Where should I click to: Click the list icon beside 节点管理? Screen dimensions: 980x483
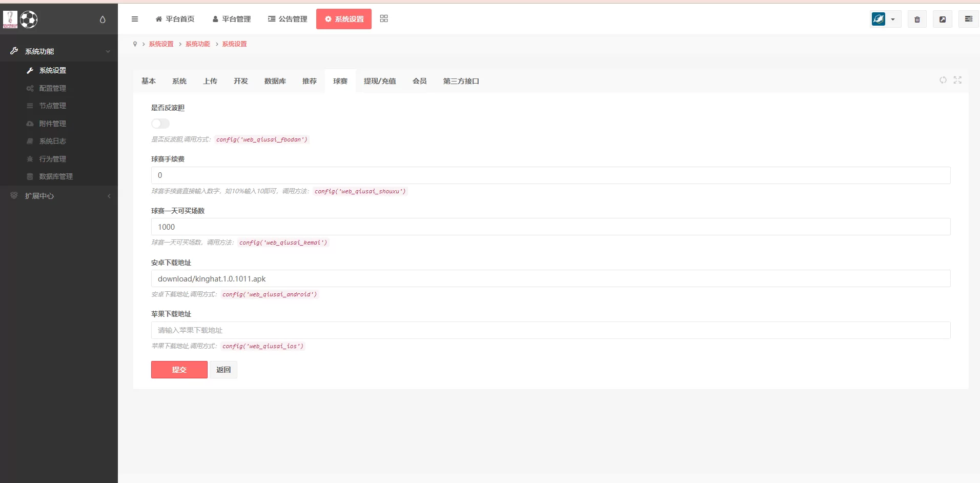pos(30,106)
